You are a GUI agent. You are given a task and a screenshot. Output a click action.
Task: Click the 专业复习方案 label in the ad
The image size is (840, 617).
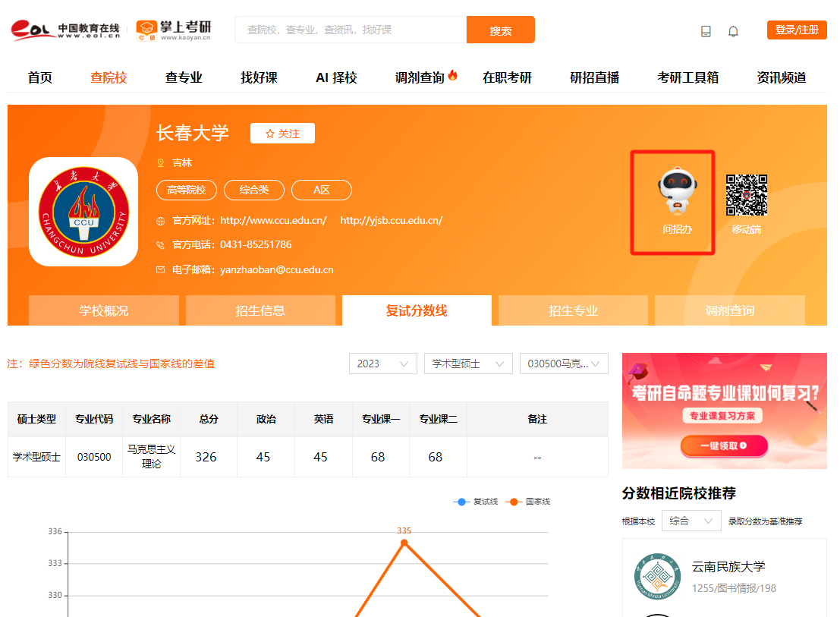(x=722, y=416)
